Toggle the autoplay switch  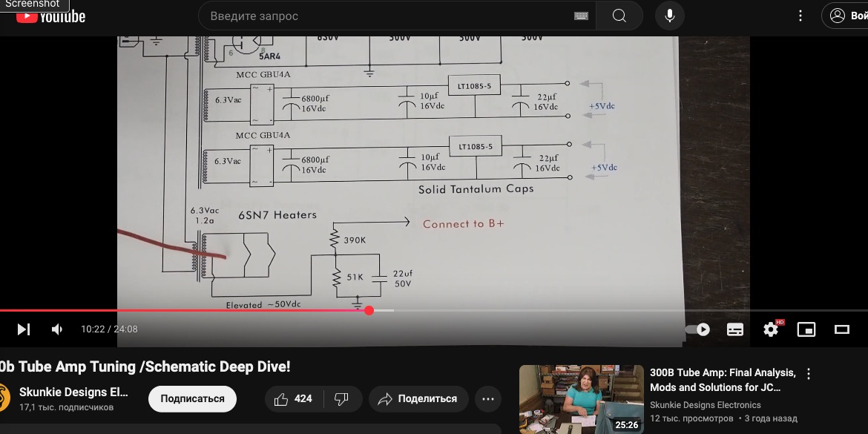[x=698, y=329]
